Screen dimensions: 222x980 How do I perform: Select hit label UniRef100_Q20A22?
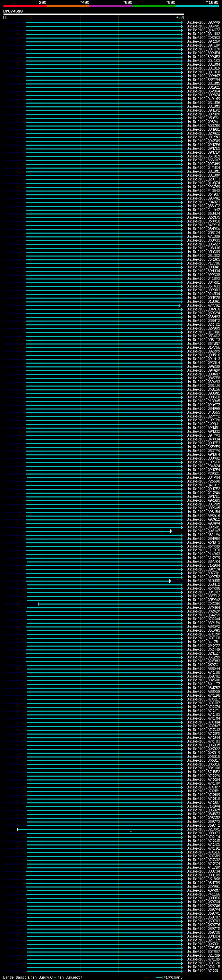pos(203,133)
